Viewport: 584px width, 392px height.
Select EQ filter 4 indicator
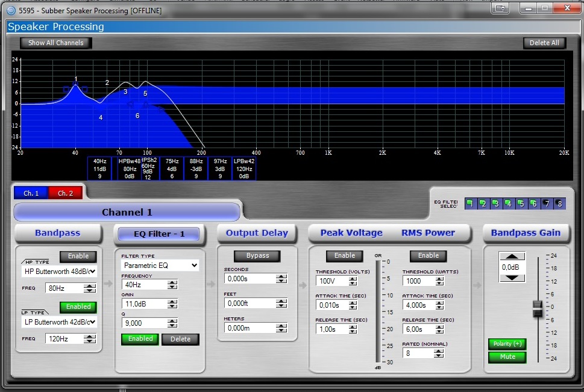point(509,204)
